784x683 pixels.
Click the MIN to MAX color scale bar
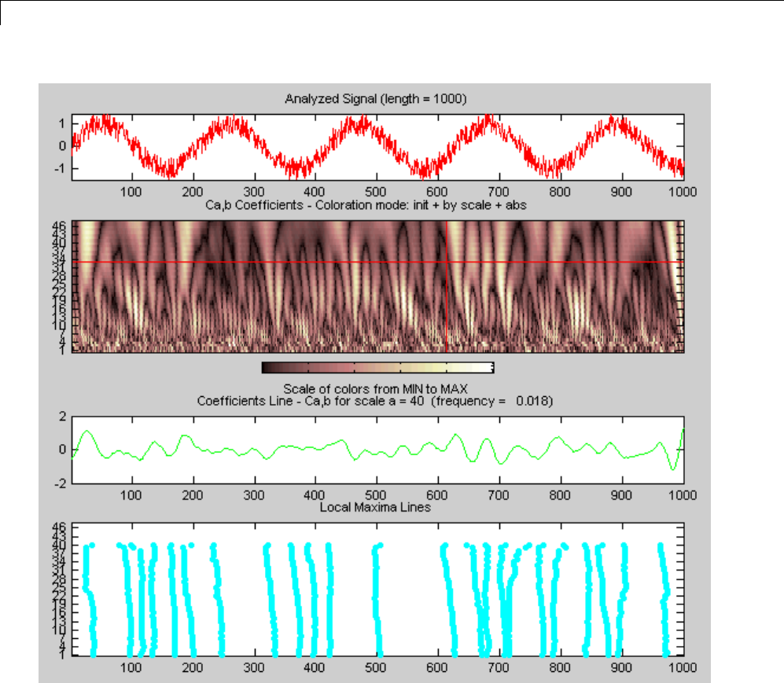coord(378,368)
